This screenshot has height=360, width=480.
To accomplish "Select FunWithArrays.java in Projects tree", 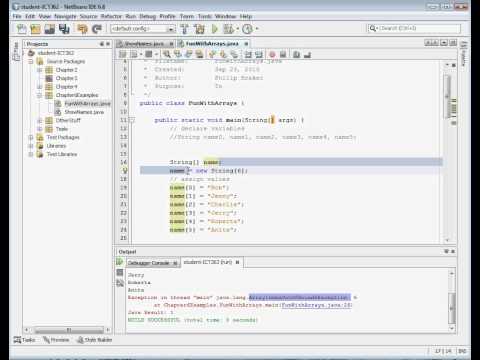I will point(87,104).
